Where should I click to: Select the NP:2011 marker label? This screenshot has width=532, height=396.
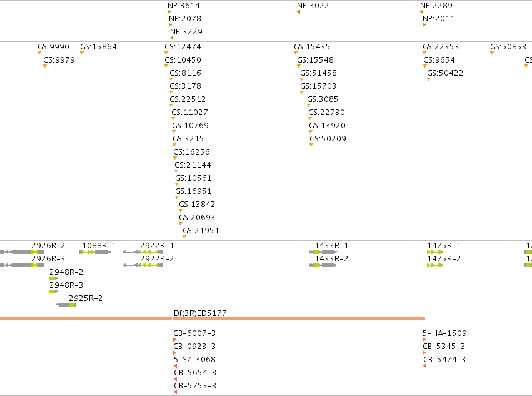click(x=439, y=19)
